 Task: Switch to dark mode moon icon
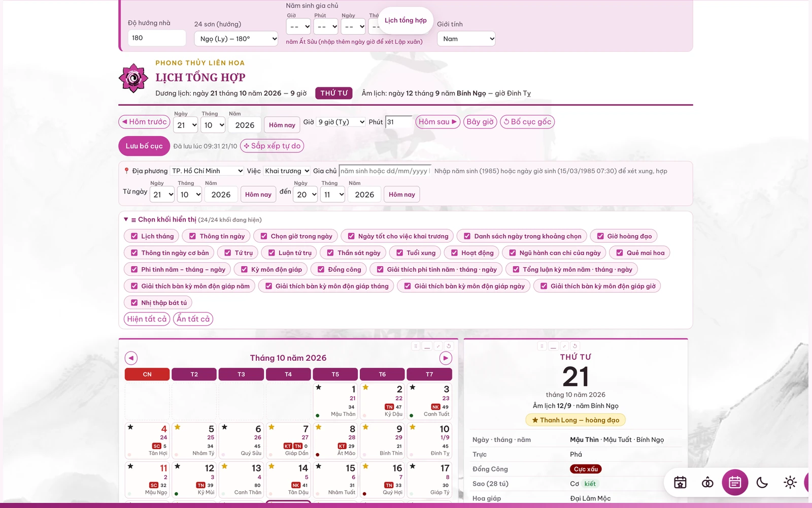(762, 483)
